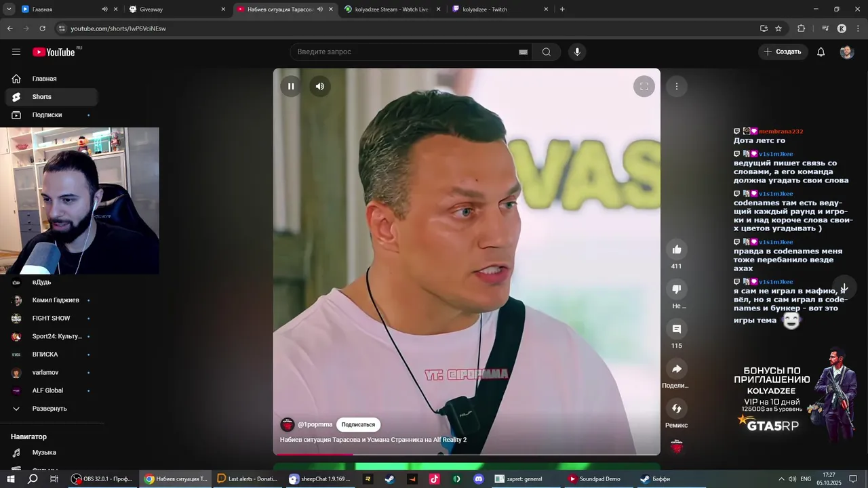Go back in the browser

pyautogui.click(x=10, y=28)
